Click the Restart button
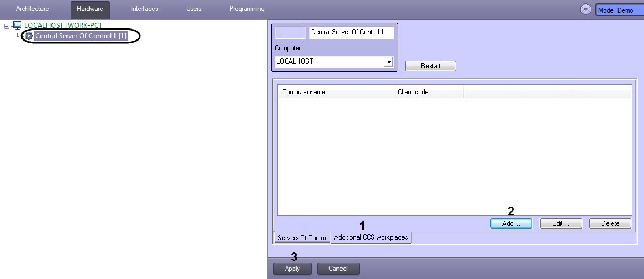Viewport: 644px width, 279px height. point(431,66)
